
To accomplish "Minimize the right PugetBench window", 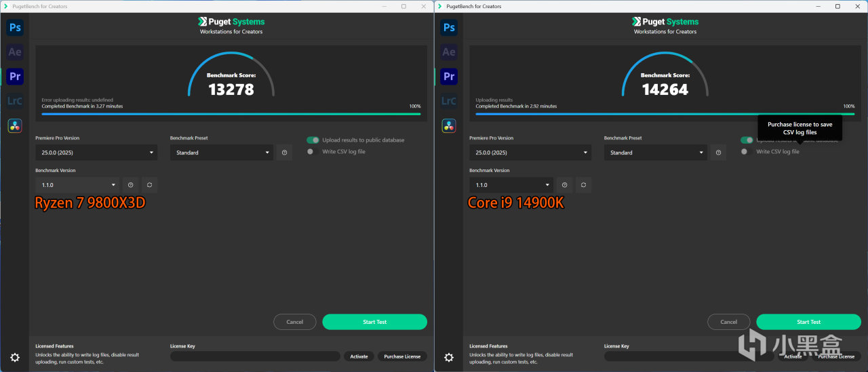I will (x=818, y=6).
